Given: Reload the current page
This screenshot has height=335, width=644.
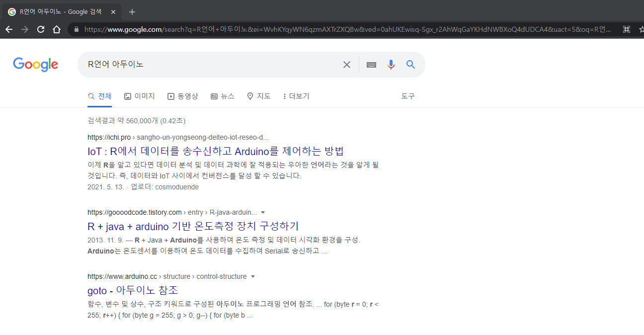Looking at the screenshot, I should pos(41,29).
